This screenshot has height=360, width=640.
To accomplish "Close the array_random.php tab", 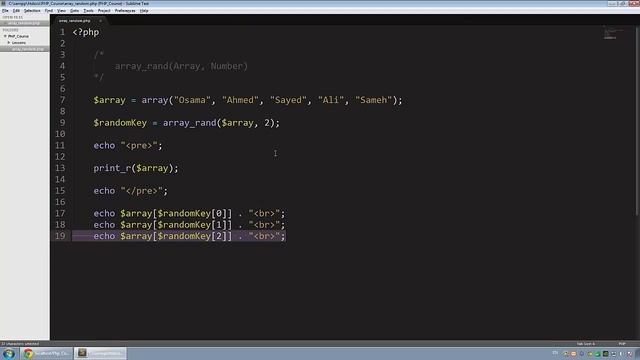I will point(100,20).
